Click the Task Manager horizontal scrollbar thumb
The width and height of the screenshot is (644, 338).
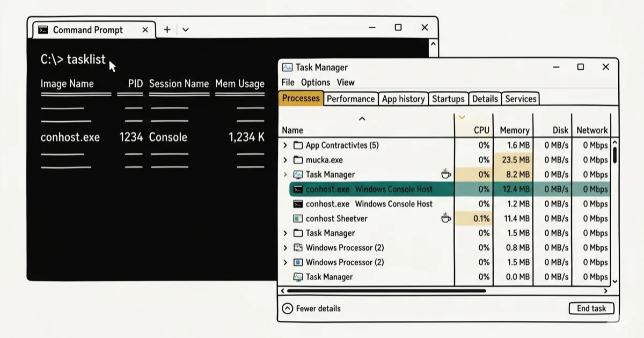(x=386, y=291)
